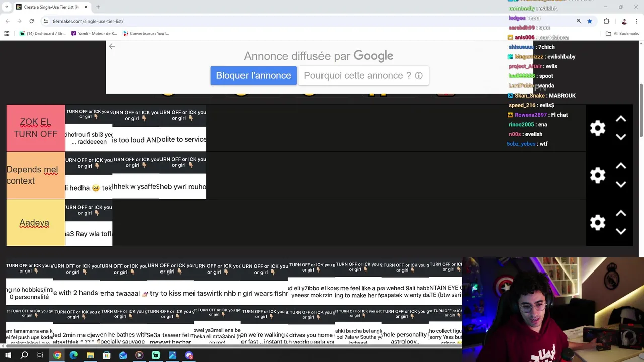Select the 'girl wears fishr' unranked item
The width and height of the screenshot is (644, 362).
pos(265,282)
